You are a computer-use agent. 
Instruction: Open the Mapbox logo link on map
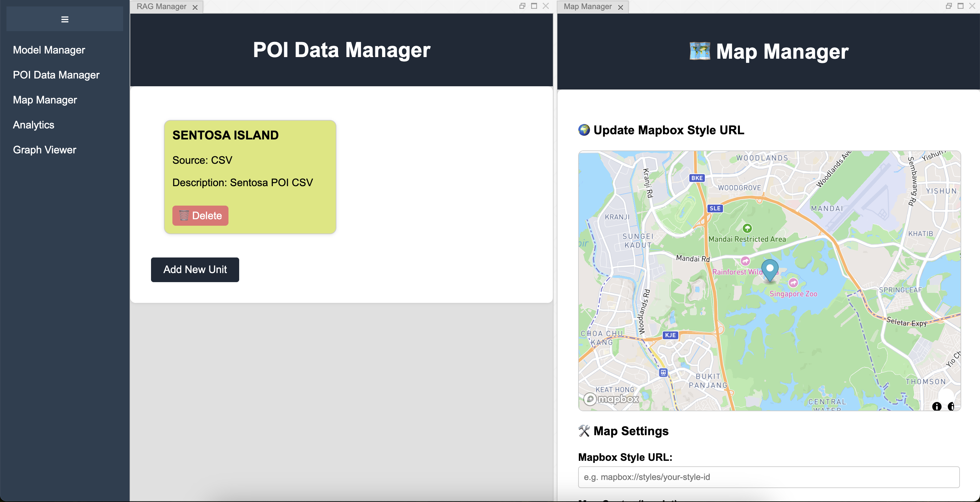[611, 399]
